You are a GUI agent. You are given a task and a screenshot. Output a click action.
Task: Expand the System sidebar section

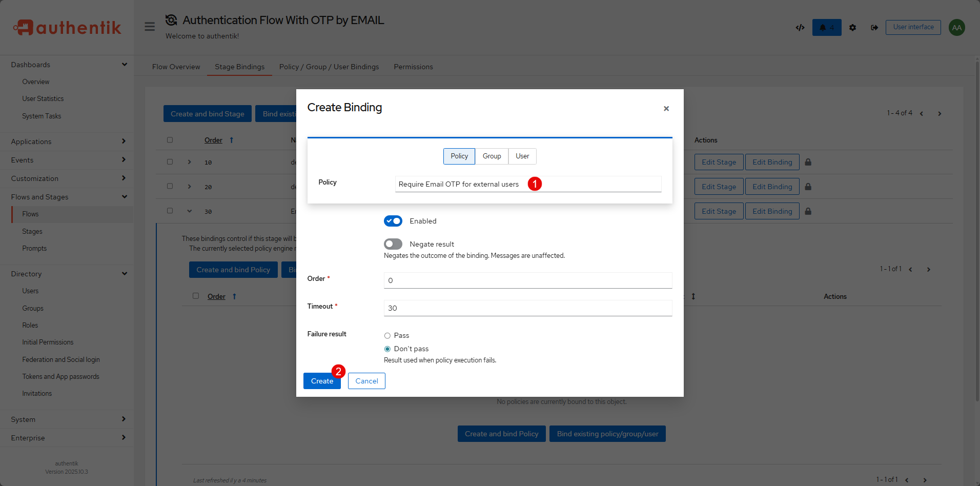[x=67, y=419]
